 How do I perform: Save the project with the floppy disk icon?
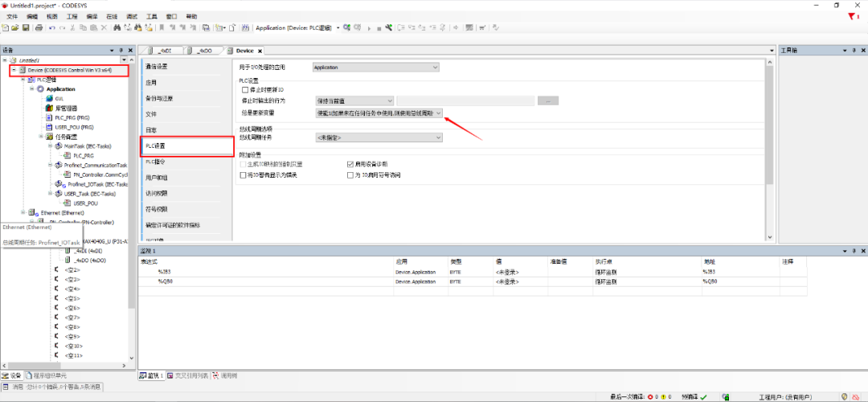(26, 27)
